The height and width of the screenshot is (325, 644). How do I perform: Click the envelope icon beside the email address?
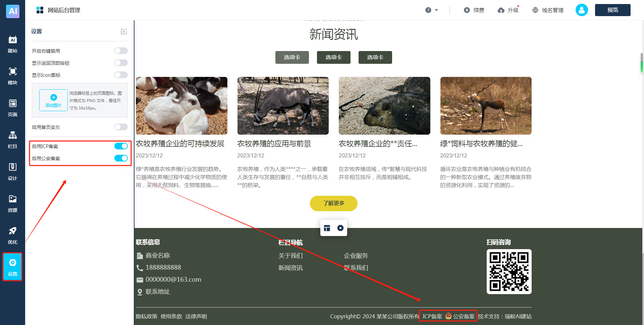140,280
